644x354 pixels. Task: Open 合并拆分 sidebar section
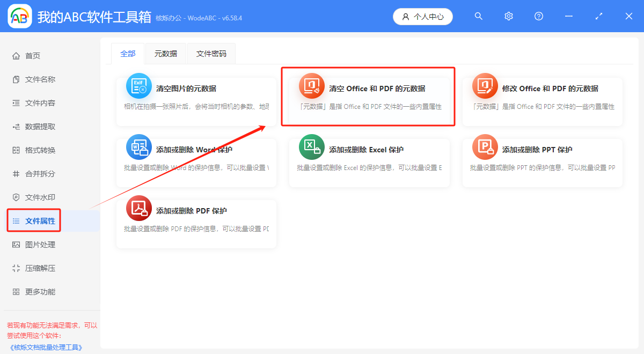click(40, 174)
